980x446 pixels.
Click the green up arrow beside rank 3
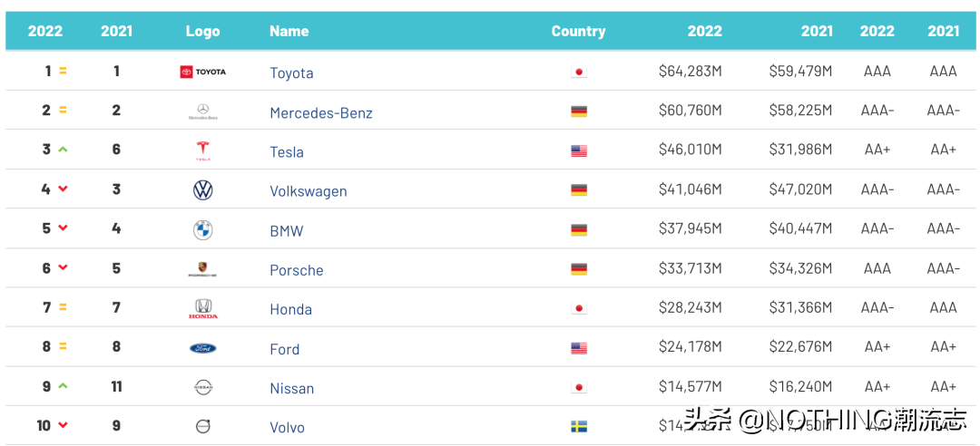pos(63,150)
